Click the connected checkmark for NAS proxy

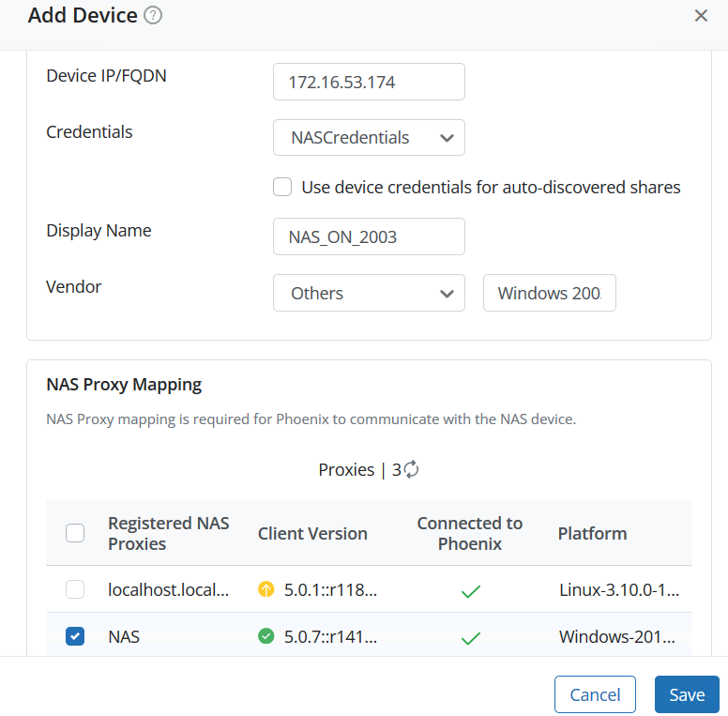pyautogui.click(x=471, y=637)
